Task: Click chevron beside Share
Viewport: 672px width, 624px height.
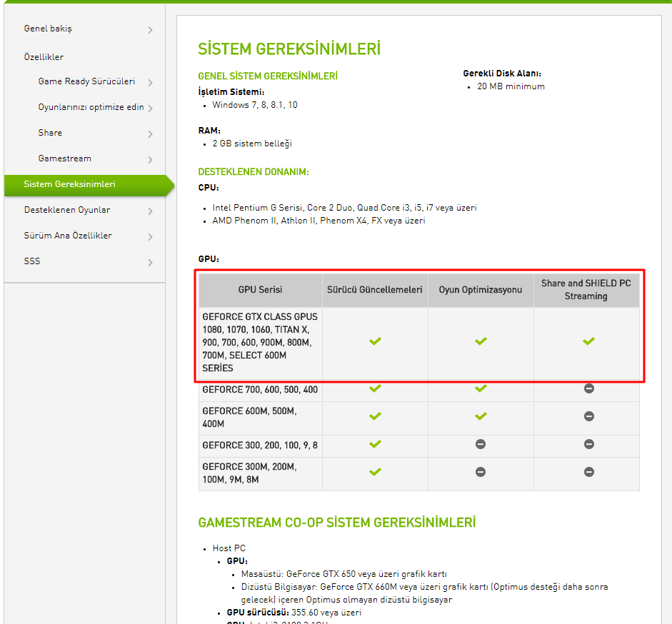Action: click(150, 134)
